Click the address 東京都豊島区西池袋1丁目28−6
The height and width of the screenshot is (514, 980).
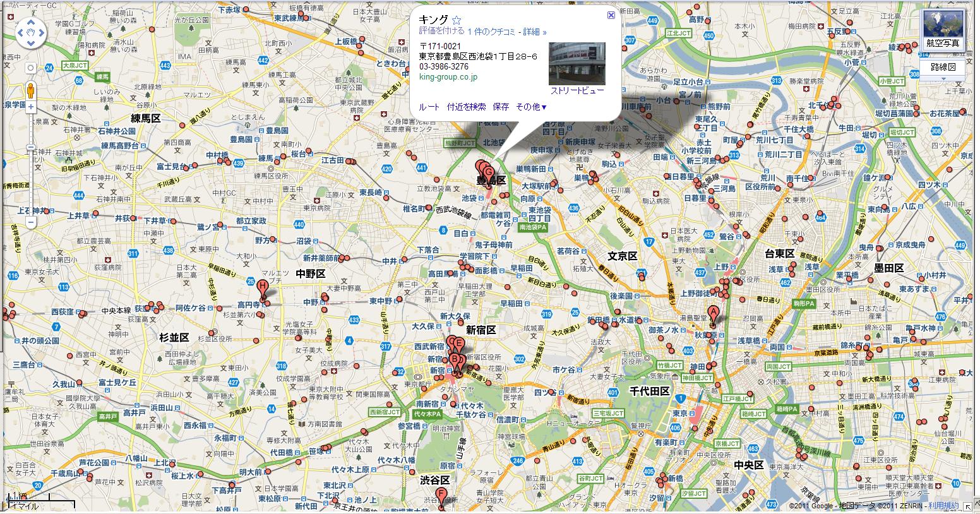click(479, 56)
